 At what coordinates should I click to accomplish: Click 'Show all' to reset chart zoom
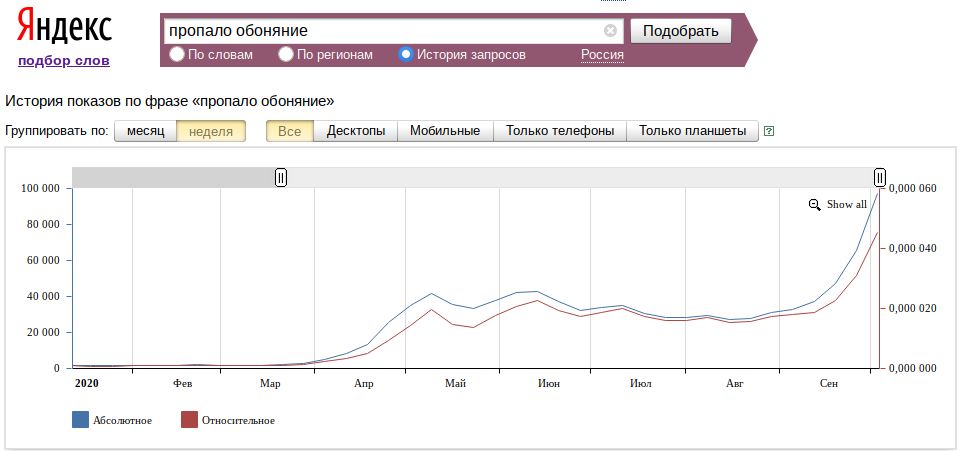847,204
